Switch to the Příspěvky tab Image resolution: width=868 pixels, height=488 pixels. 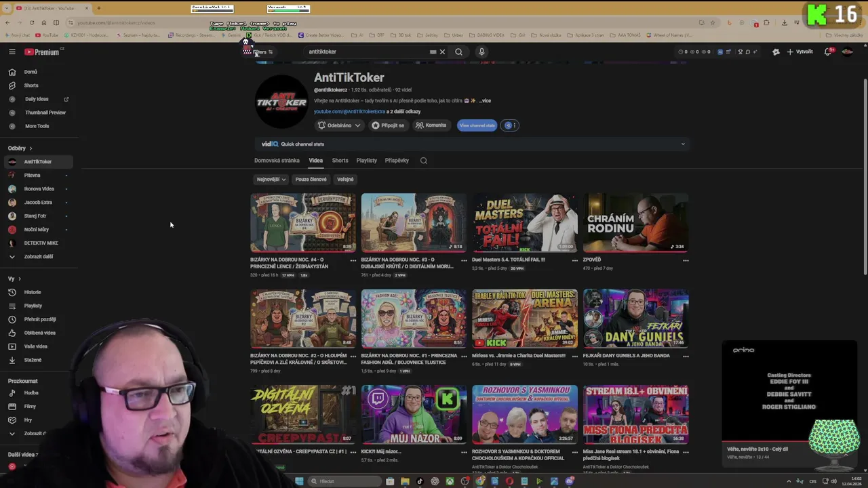click(397, 161)
